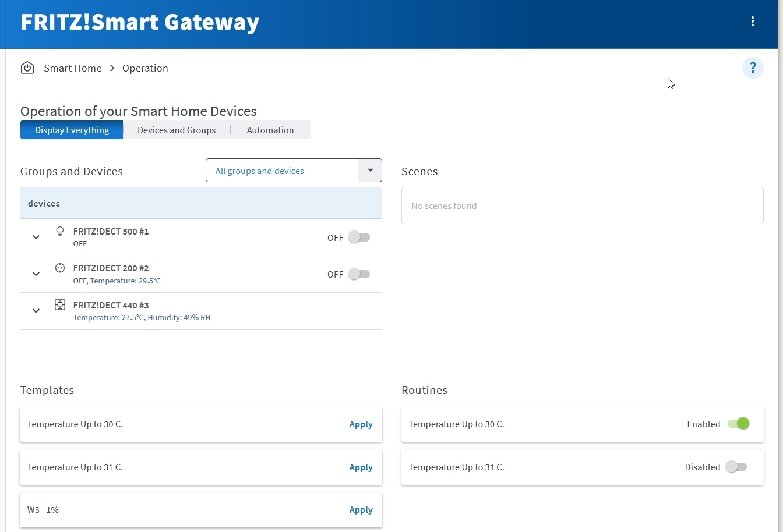Expand FRITZ!DECT 440 #3 details chevron

pos(36,311)
